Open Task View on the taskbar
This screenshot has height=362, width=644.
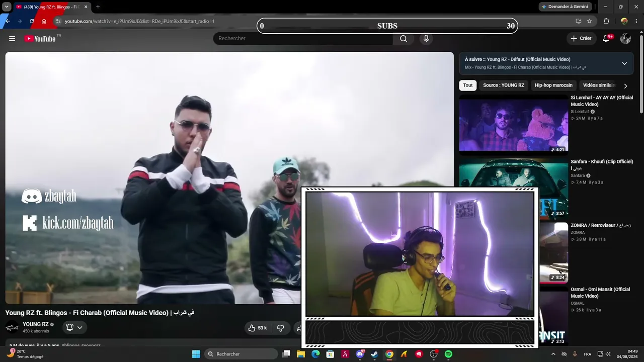pyautogui.click(x=286, y=354)
